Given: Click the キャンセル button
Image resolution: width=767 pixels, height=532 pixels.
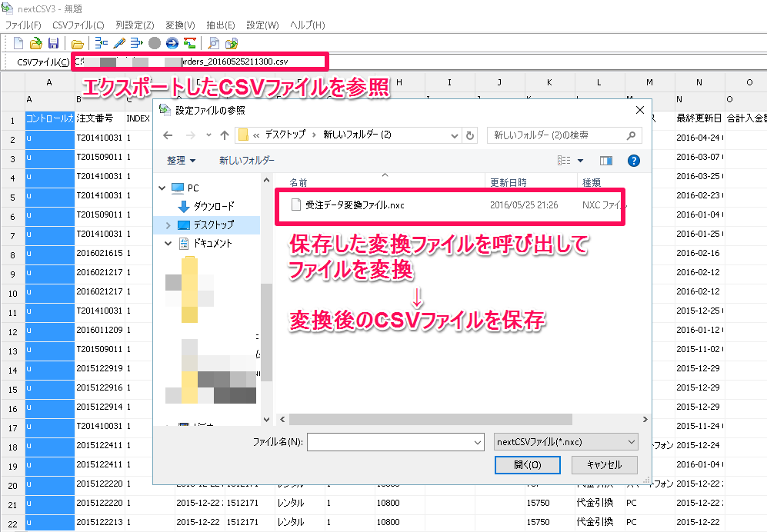Looking at the screenshot, I should tap(604, 465).
